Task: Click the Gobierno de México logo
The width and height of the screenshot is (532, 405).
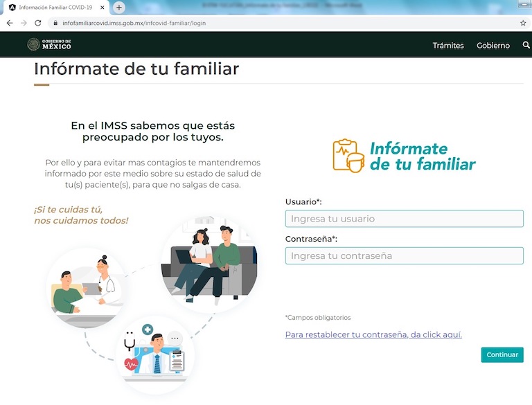Action: click(x=49, y=44)
